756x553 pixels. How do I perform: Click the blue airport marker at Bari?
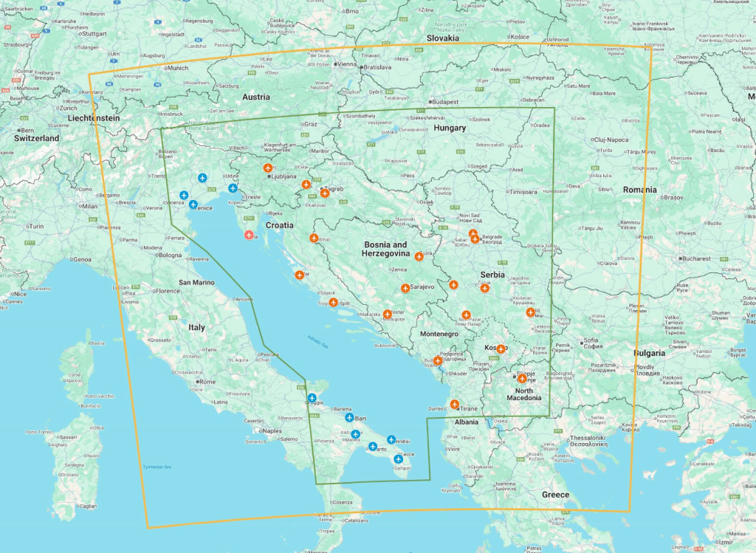coord(349,418)
